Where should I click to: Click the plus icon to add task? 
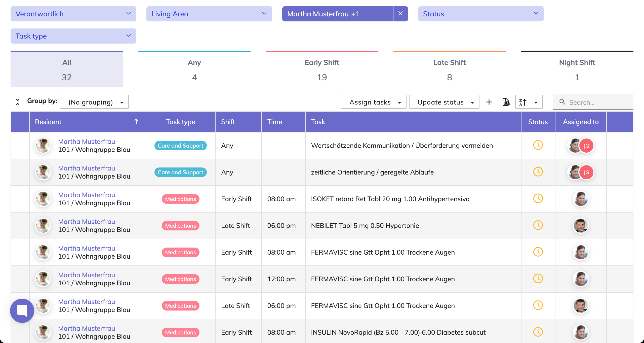[489, 102]
